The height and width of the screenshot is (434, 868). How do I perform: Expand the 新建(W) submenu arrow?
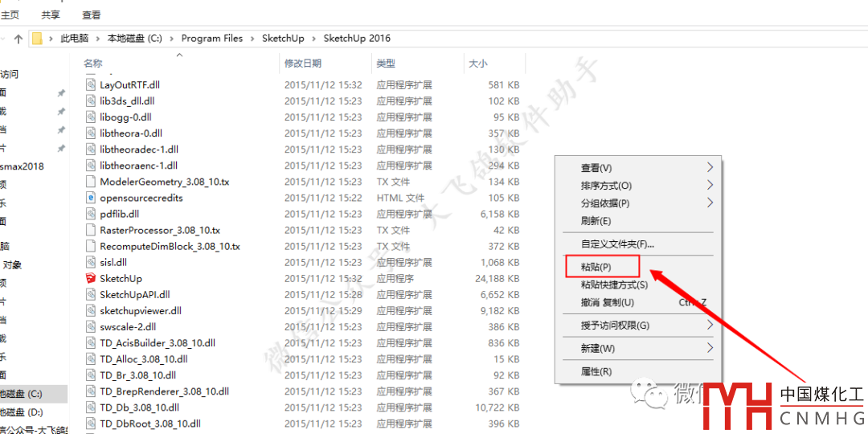tap(709, 348)
